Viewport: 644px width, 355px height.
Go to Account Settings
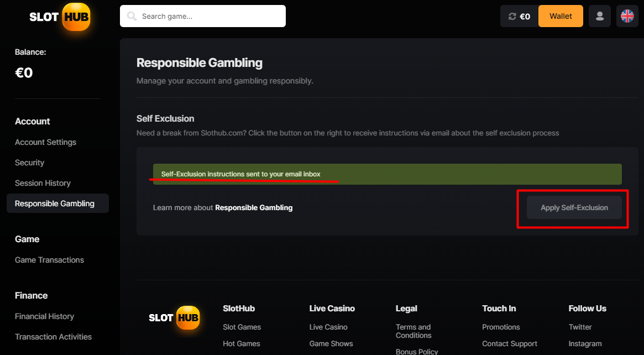tap(45, 142)
